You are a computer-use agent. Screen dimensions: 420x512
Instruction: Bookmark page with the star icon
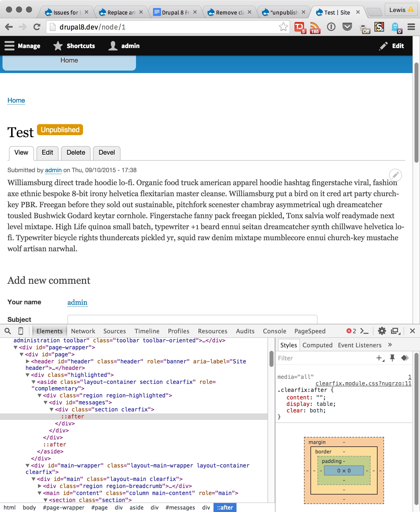coord(283,27)
